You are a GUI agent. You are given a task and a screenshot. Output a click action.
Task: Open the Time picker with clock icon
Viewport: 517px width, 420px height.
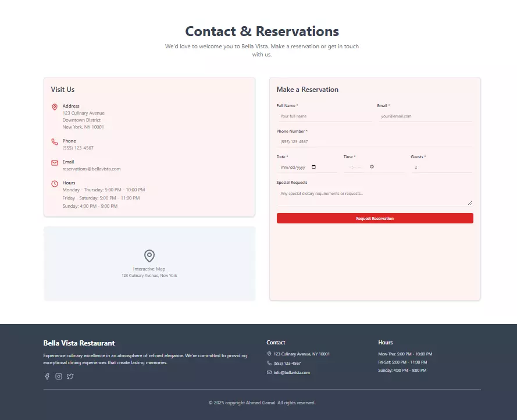coord(370,166)
